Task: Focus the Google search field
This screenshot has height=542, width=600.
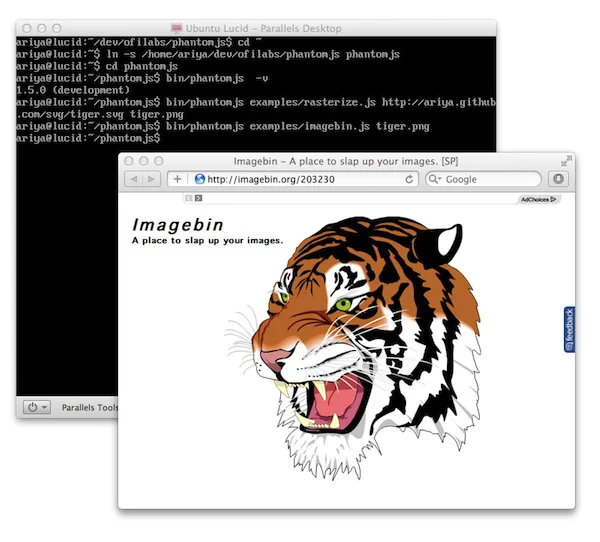Action: (483, 179)
